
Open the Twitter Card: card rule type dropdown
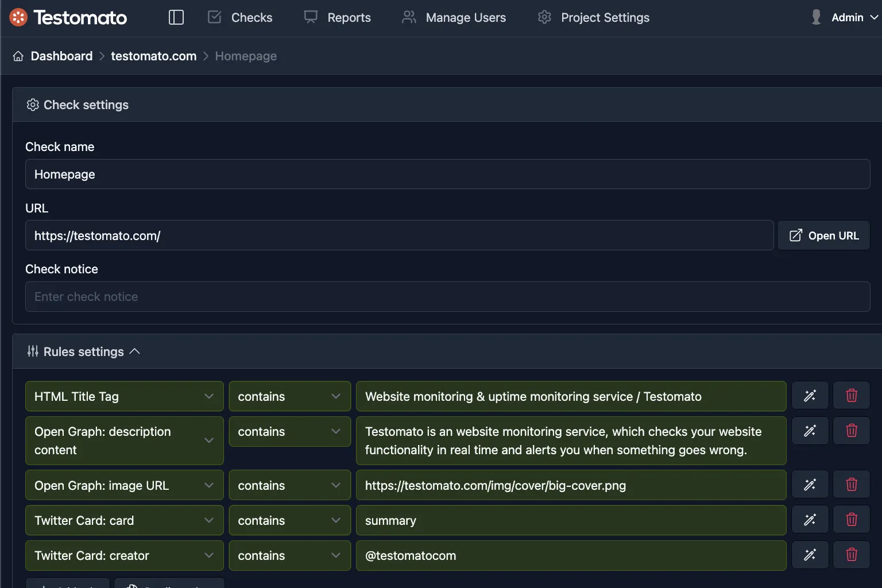coord(124,520)
